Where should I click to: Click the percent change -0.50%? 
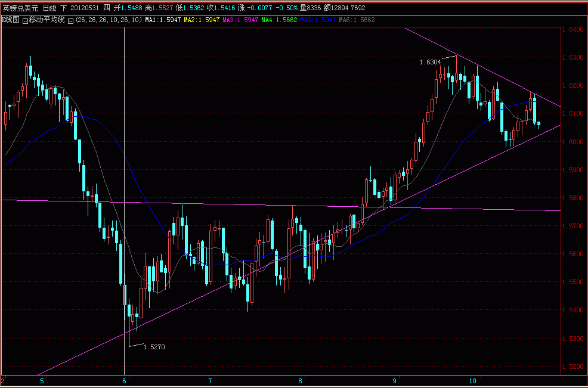(286, 8)
